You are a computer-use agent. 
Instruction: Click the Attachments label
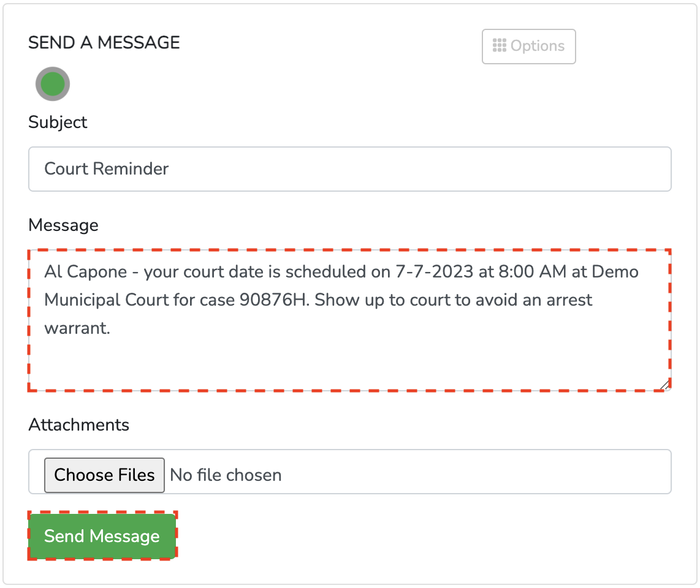pyautogui.click(x=78, y=424)
